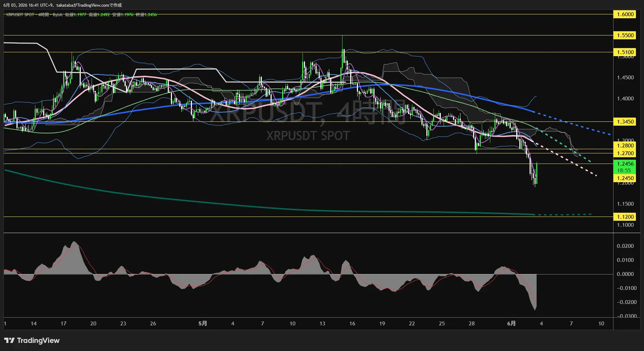The height and width of the screenshot is (351, 644).
Task: Click the 1.1500 price axis tick
Action: click(x=625, y=204)
